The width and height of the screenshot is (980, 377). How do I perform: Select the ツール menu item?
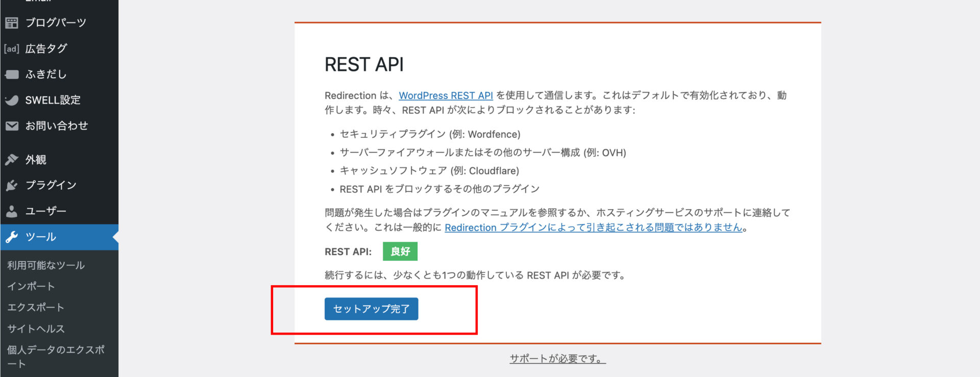click(59, 237)
